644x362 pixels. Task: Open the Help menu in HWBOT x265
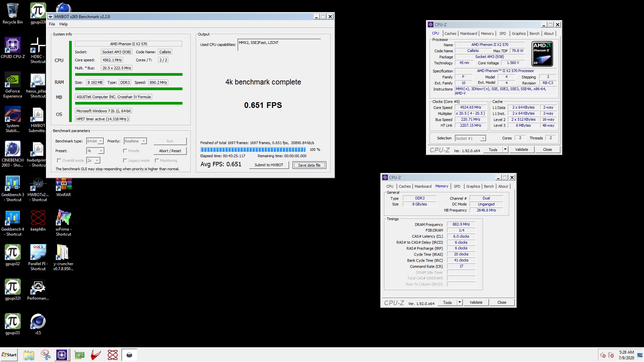coord(63,24)
